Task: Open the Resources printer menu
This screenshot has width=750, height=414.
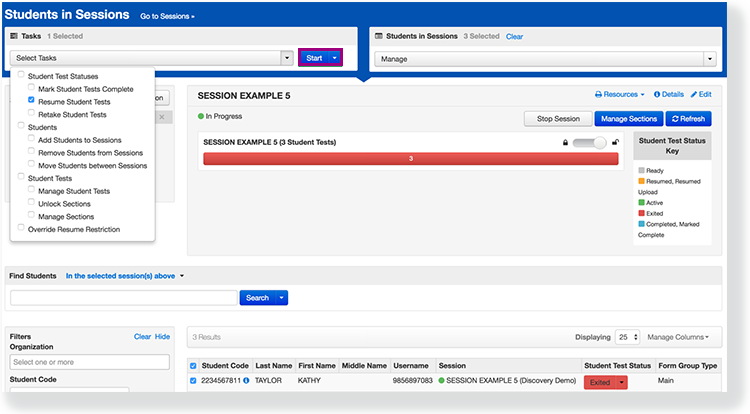Action: pyautogui.click(x=620, y=94)
